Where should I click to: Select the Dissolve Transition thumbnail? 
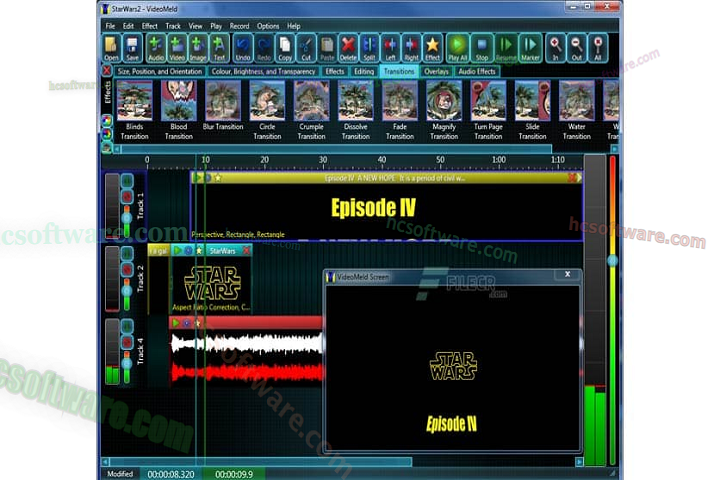point(356,110)
